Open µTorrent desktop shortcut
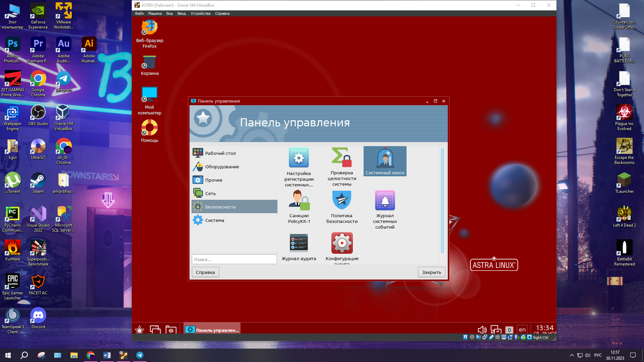Image resolution: width=644 pixels, height=362 pixels. [12, 183]
